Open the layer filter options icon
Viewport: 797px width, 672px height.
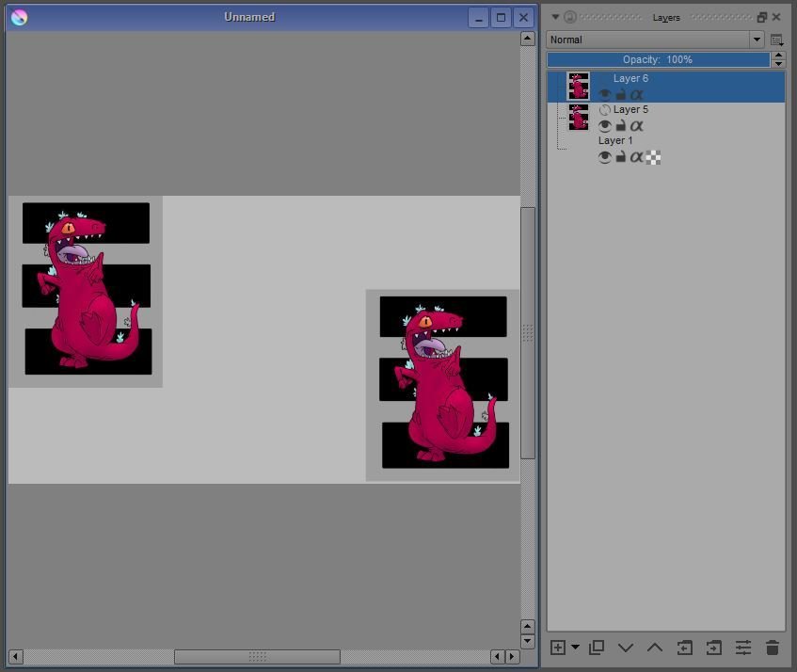click(x=776, y=40)
